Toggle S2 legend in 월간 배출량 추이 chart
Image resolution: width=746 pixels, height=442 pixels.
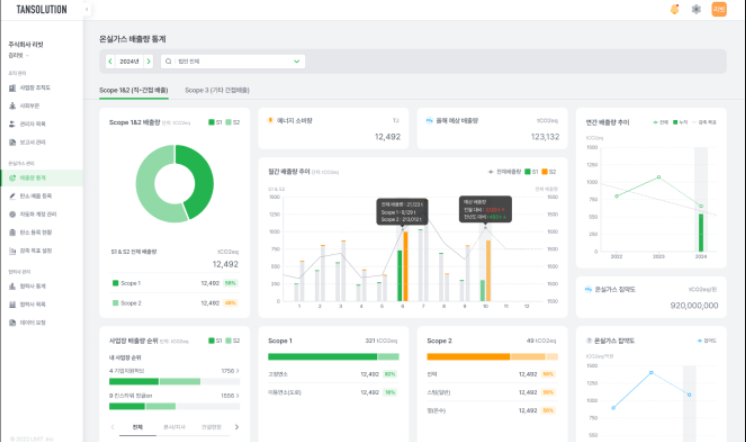point(551,171)
